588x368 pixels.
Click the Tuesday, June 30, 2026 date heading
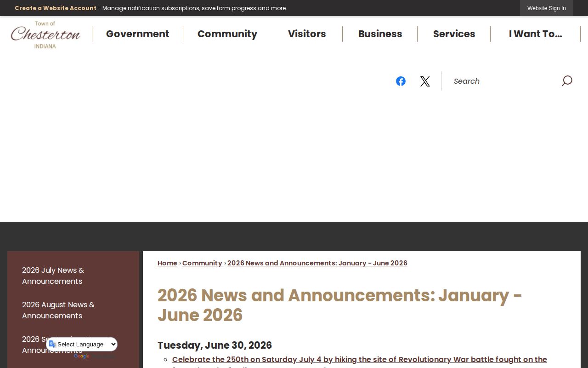(x=215, y=345)
